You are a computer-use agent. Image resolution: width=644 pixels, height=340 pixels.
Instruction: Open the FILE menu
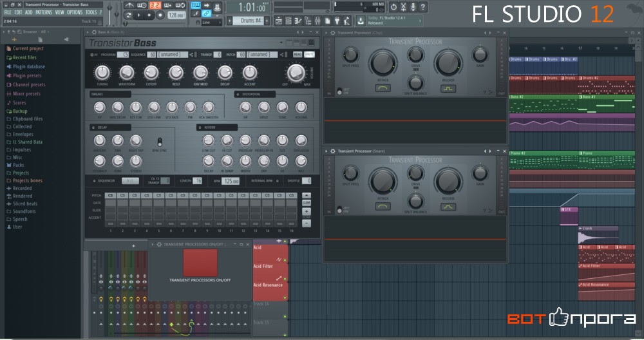8,12
